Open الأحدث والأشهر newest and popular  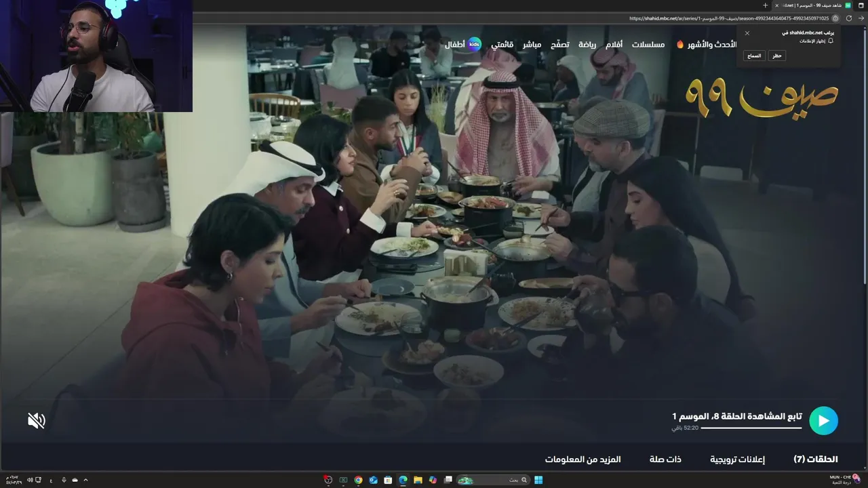[x=712, y=44]
